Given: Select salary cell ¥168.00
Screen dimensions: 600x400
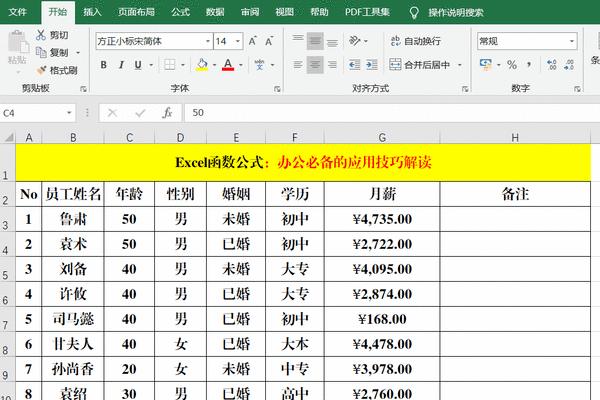Looking at the screenshot, I should click(x=382, y=319).
